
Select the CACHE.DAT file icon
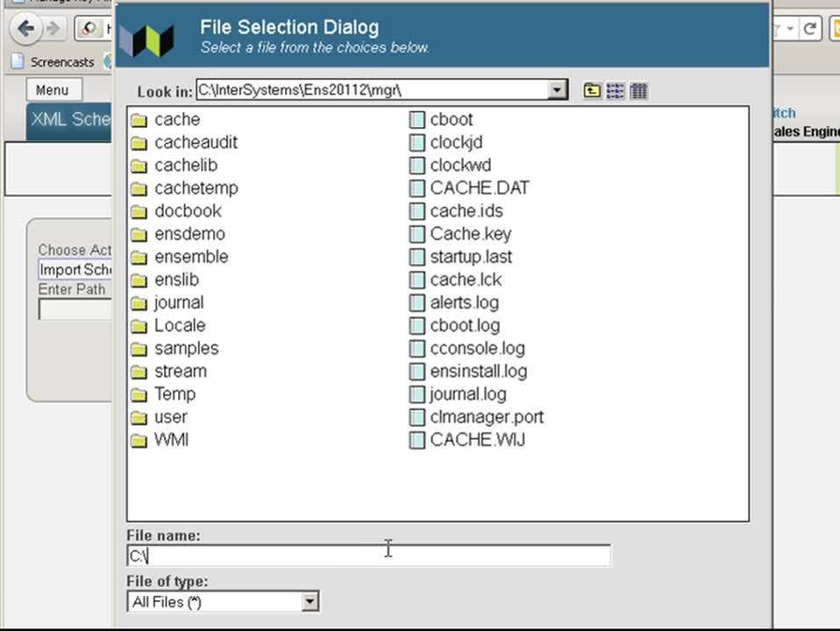coord(416,188)
